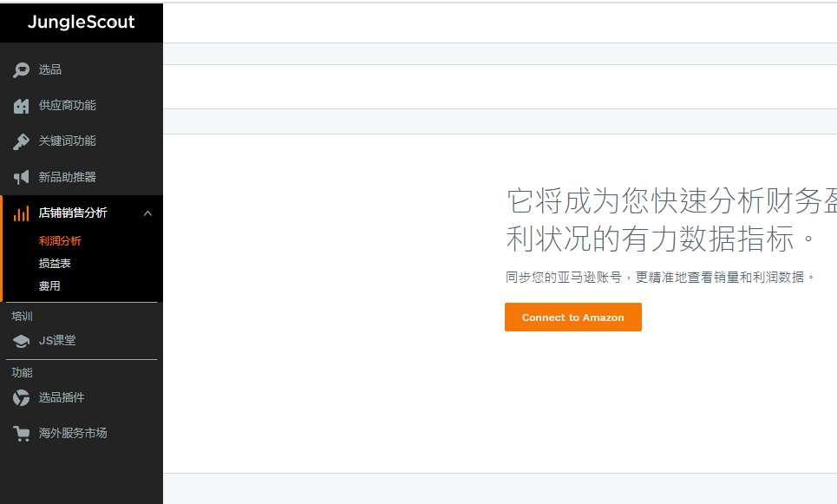
Task: Open the 选品插件 label
Action: 62,397
